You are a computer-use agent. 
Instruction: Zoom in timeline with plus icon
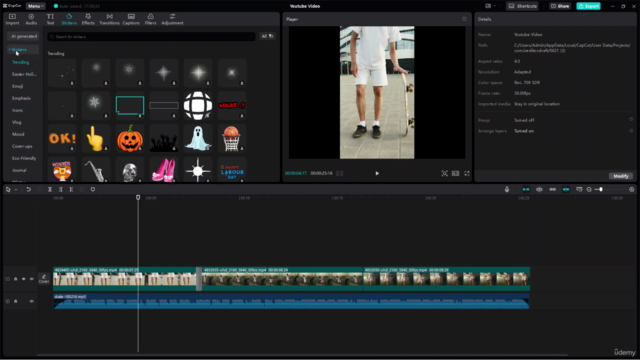coord(631,189)
